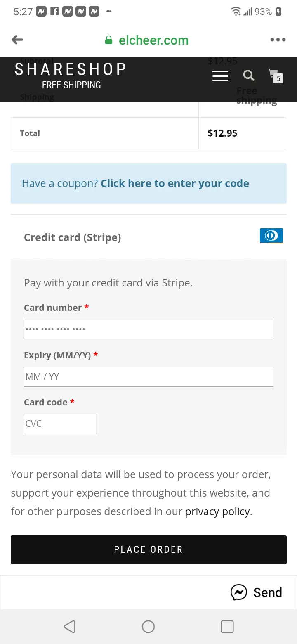The image size is (297, 644).
Task: Focus the Expiry MM / YY field
Action: [x=148, y=376]
